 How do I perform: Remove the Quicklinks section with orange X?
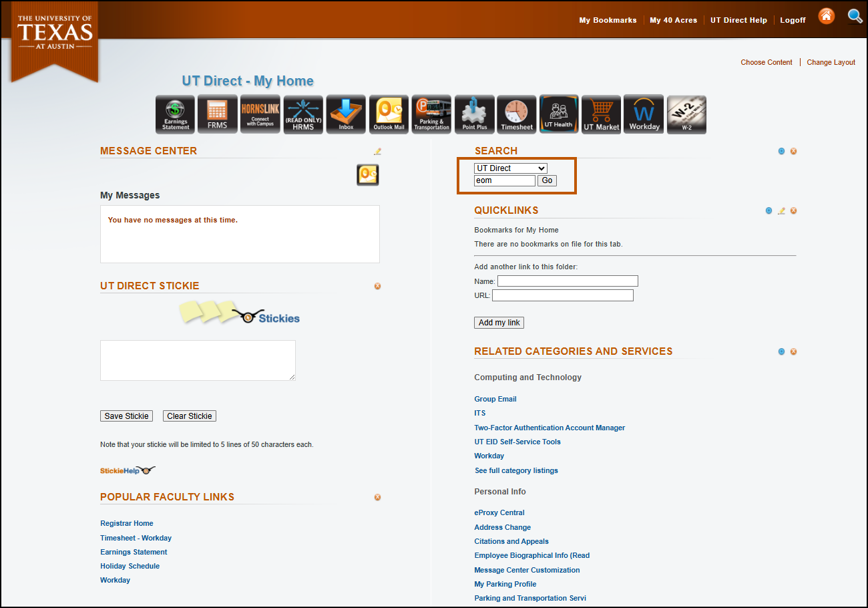(794, 210)
